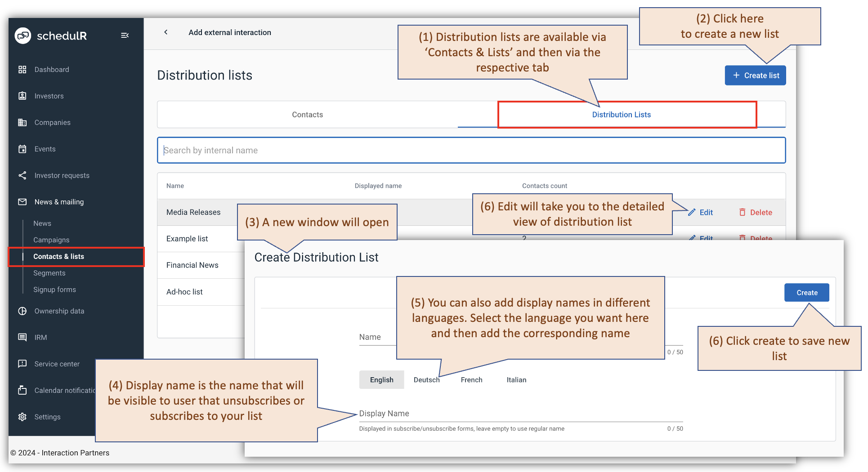
Task: Select the Investor requests share icon
Action: [22, 175]
